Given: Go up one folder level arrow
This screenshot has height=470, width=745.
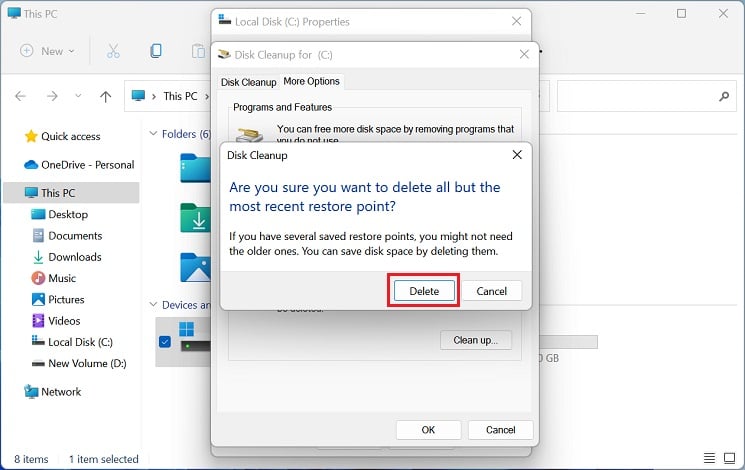Looking at the screenshot, I should pos(105,96).
